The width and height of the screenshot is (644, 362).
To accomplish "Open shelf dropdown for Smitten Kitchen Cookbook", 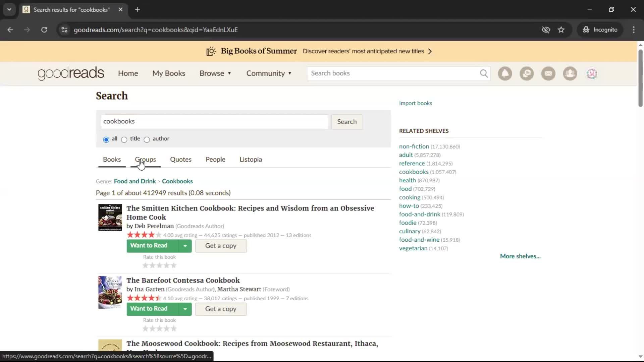I will coord(185,246).
